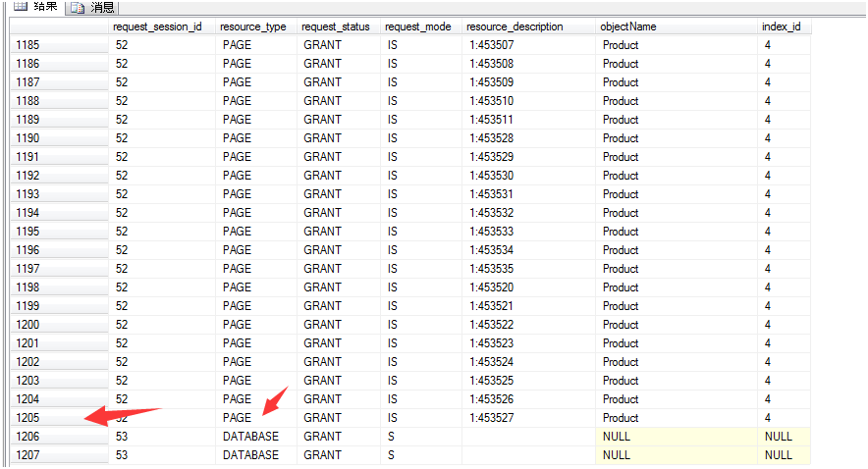Click DATABASE cell in row 1206
Screen dimensions: 868x469
coord(256,437)
